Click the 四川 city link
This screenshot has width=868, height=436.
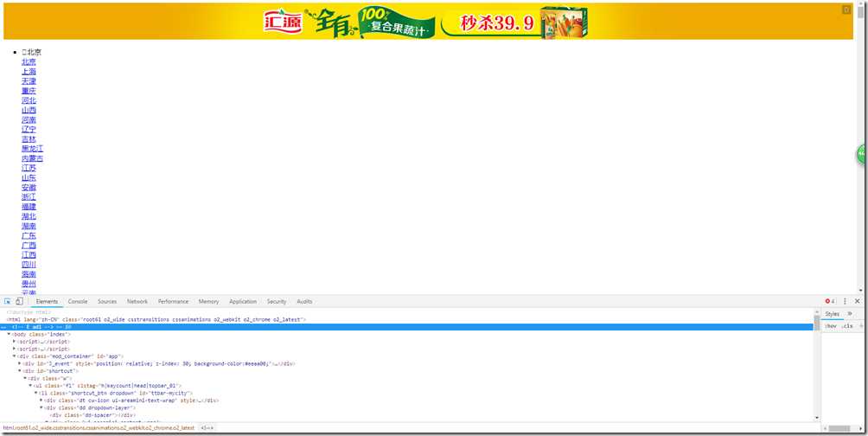coord(29,264)
